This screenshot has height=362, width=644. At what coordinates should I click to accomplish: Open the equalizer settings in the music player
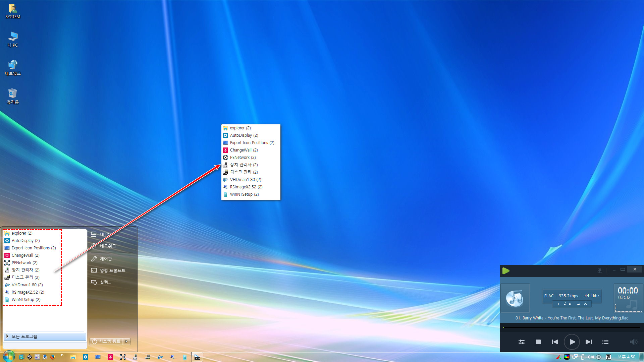pos(522,342)
